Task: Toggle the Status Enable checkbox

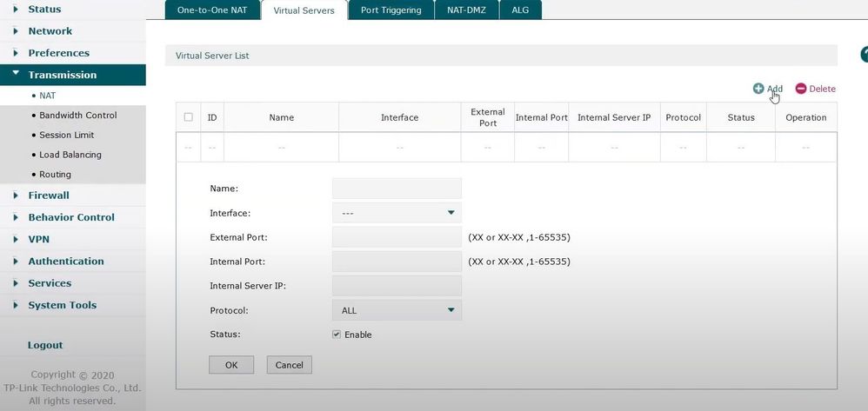Action: (x=337, y=335)
